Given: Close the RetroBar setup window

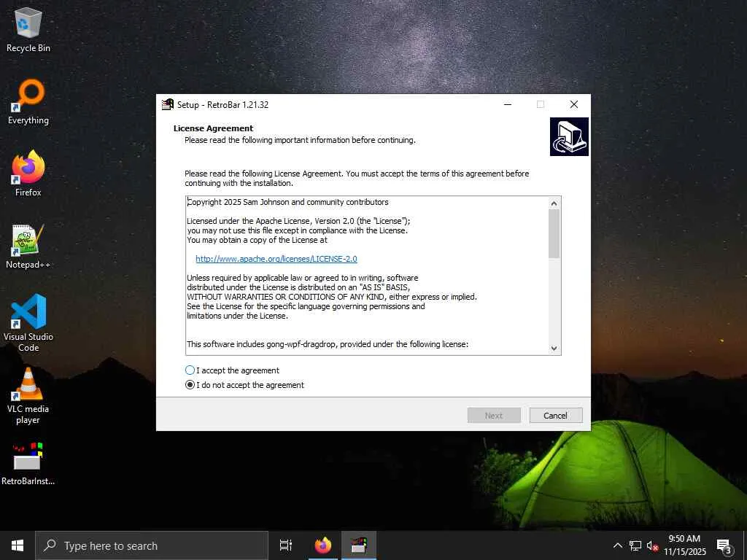Looking at the screenshot, I should (x=574, y=104).
